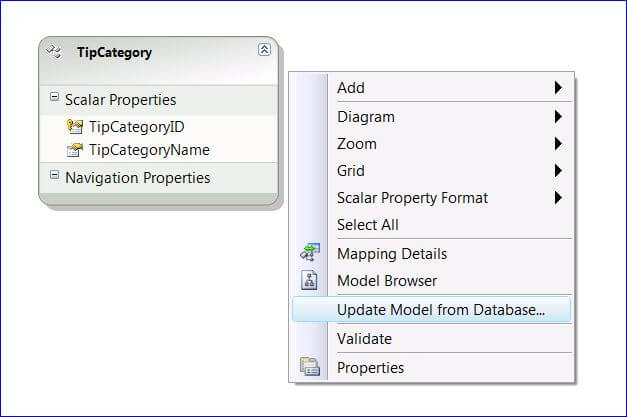This screenshot has width=627, height=417.
Task: Select Update Model from Database option
Action: click(431, 309)
